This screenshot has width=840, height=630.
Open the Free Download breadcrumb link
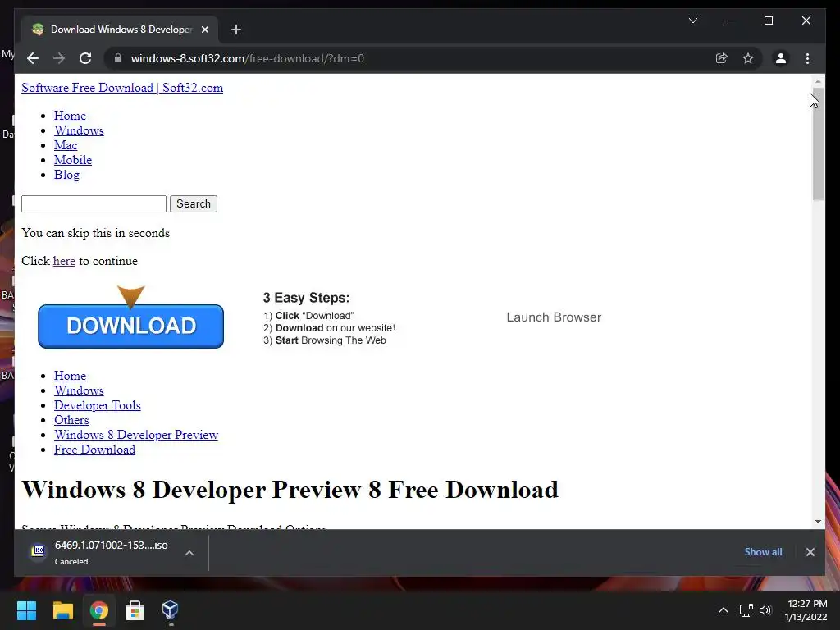94,450
